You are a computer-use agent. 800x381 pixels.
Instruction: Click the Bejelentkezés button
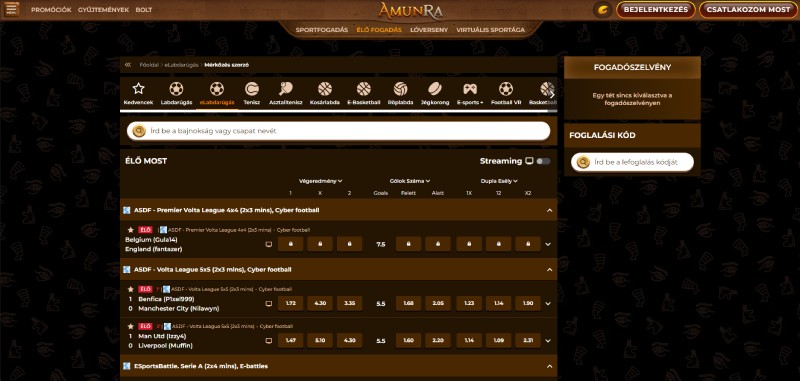[656, 10]
